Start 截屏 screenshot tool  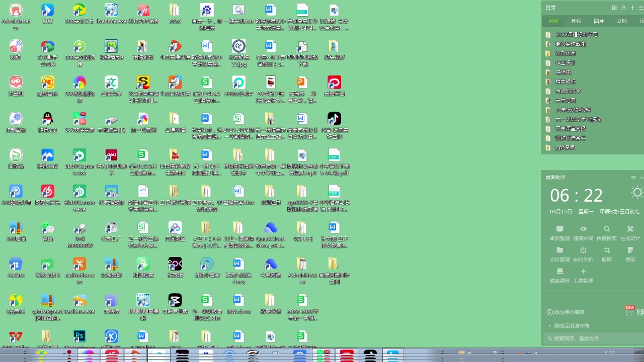point(607,254)
